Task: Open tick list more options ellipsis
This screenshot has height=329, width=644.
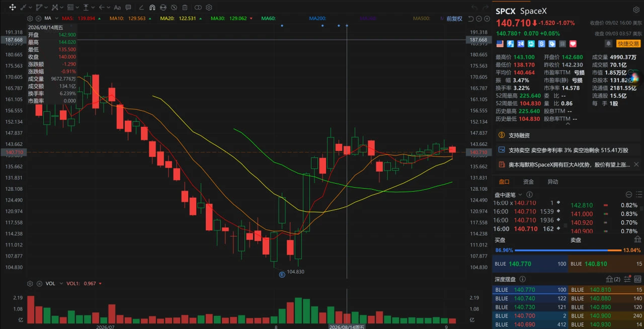Action: 629,195
